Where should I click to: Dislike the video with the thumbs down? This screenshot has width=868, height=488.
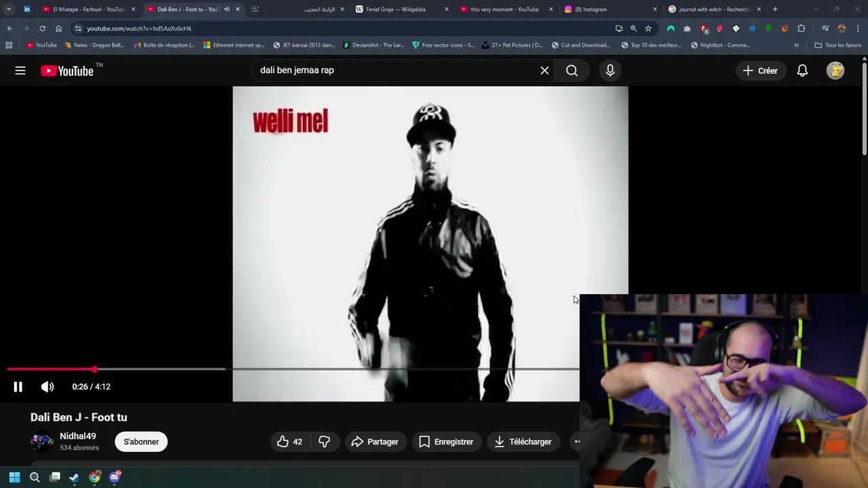(x=324, y=442)
